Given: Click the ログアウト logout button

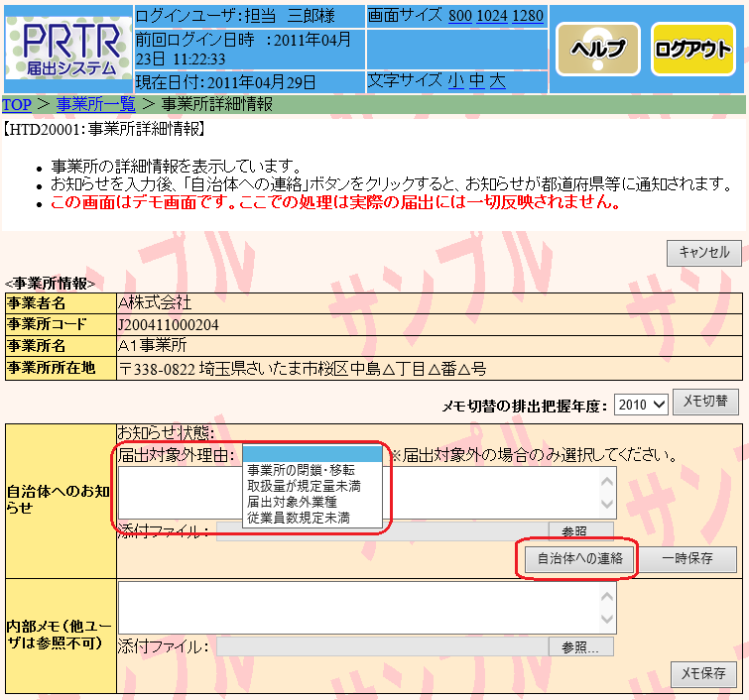Looking at the screenshot, I should (693, 50).
